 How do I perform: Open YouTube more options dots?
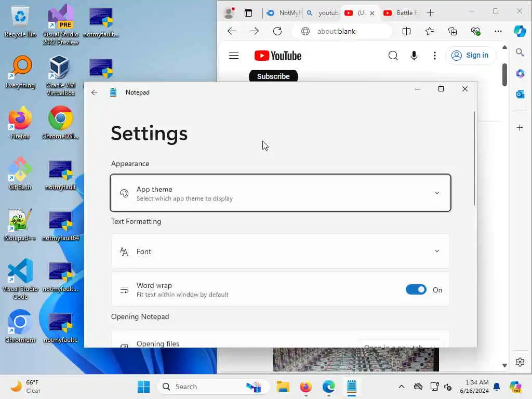click(435, 56)
